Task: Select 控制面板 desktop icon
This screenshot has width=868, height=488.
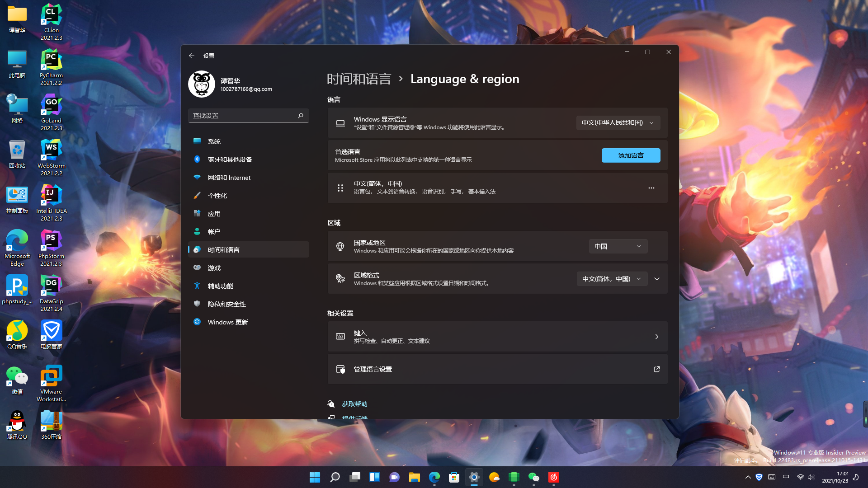Action: click(17, 199)
